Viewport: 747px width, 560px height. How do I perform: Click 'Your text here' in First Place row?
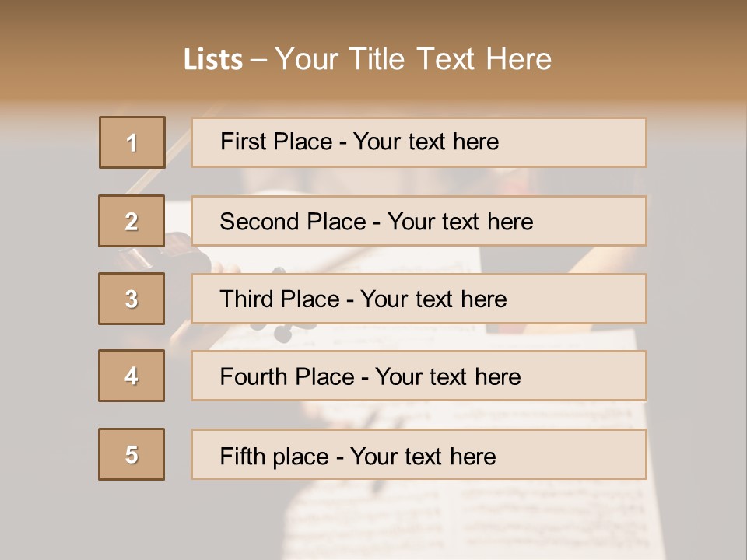pos(426,142)
